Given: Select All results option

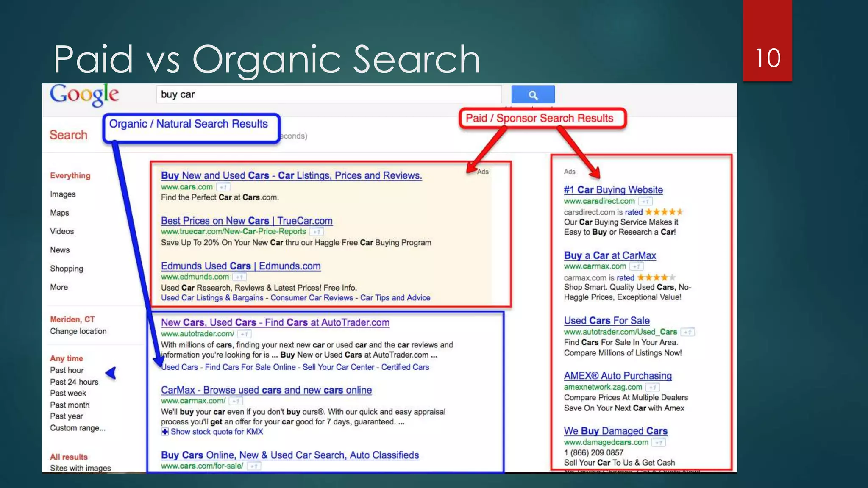Looking at the screenshot, I should coord(69,457).
